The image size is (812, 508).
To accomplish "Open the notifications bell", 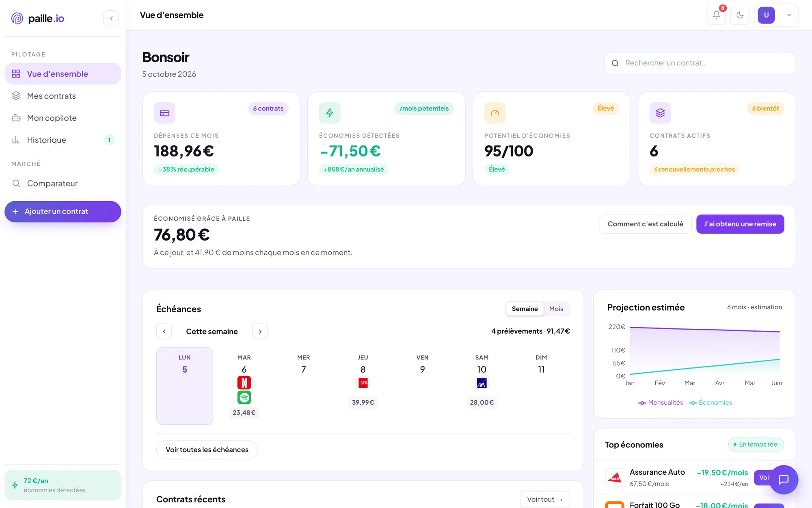I will pyautogui.click(x=716, y=15).
